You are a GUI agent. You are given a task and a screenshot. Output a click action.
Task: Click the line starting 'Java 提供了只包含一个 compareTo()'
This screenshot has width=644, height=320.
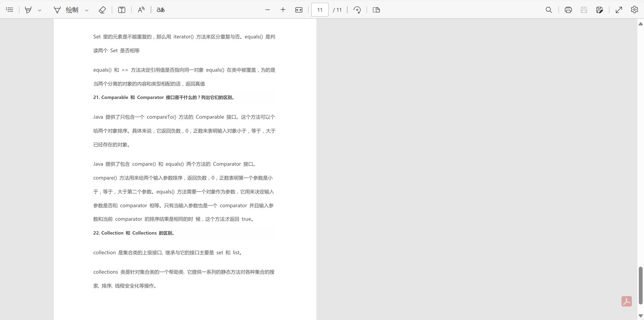point(184,117)
